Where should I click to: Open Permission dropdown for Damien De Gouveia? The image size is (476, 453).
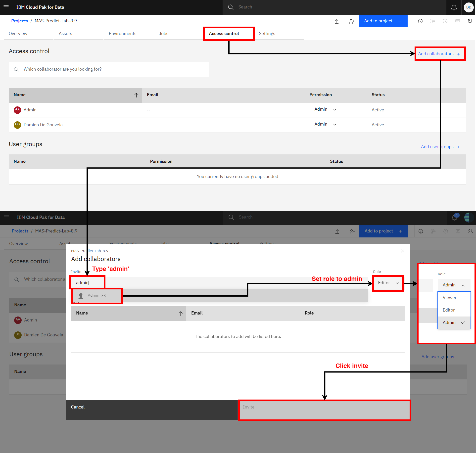(x=325, y=124)
